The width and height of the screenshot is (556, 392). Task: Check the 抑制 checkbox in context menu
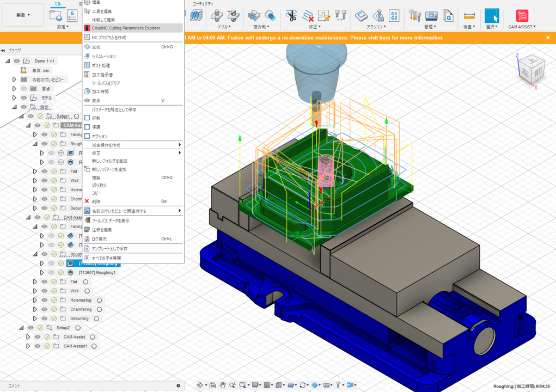click(87, 118)
